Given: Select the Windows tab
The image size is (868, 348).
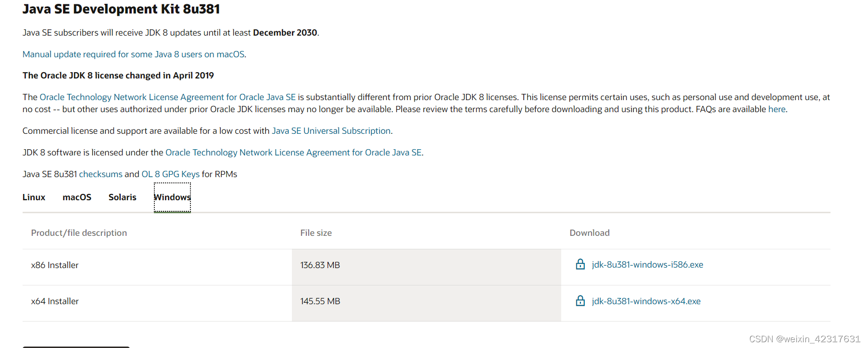Looking at the screenshot, I should (172, 197).
